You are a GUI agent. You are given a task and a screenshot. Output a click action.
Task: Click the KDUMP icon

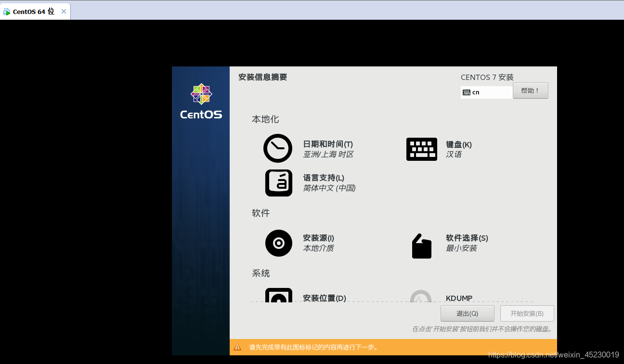pos(421,296)
